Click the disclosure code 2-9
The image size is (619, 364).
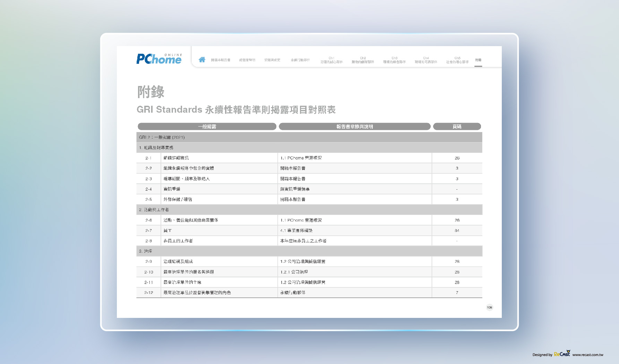coord(148,261)
